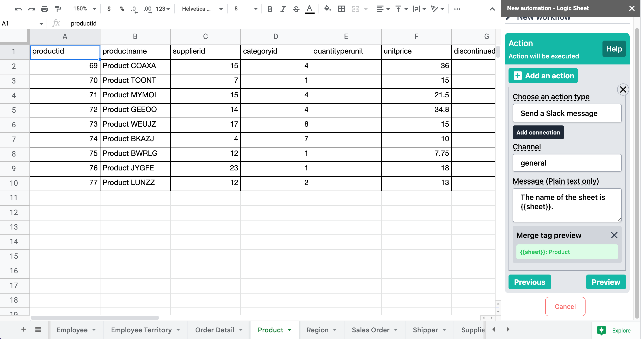The width and height of the screenshot is (644, 339).
Task: Toggle italic formatting
Action: point(283,9)
